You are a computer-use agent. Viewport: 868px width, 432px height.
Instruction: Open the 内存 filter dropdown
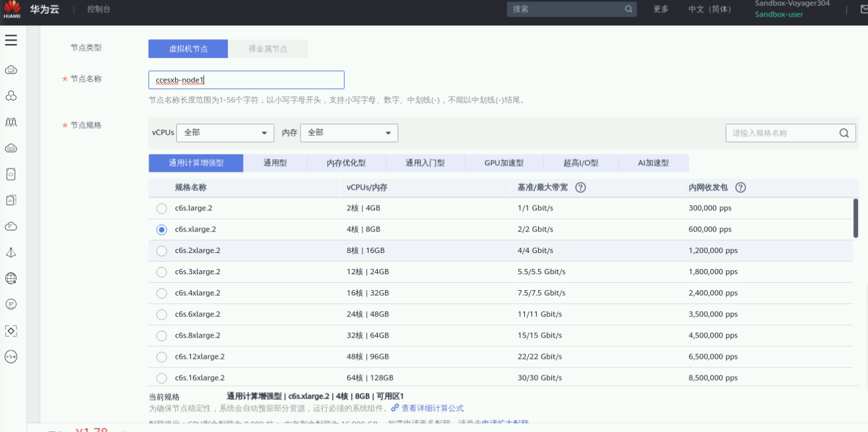pos(349,132)
